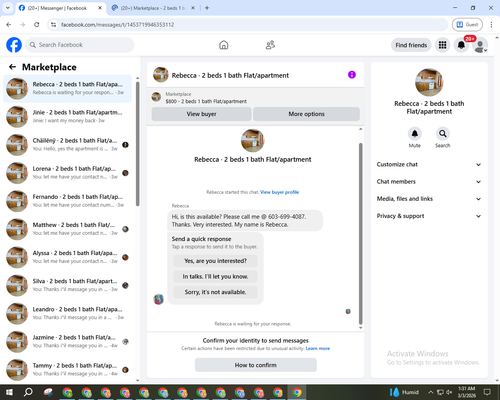Viewport: 500px width, 400px height.
Task: Go back using the Marketplace arrow
Action: [x=12, y=67]
